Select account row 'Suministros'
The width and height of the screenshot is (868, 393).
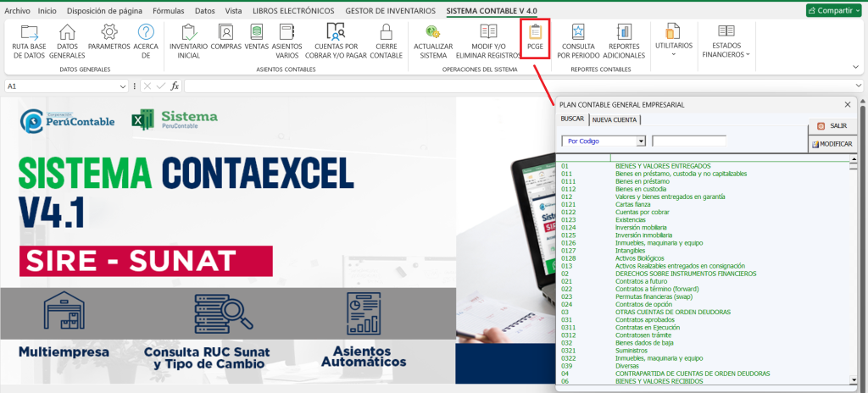[x=703, y=351]
